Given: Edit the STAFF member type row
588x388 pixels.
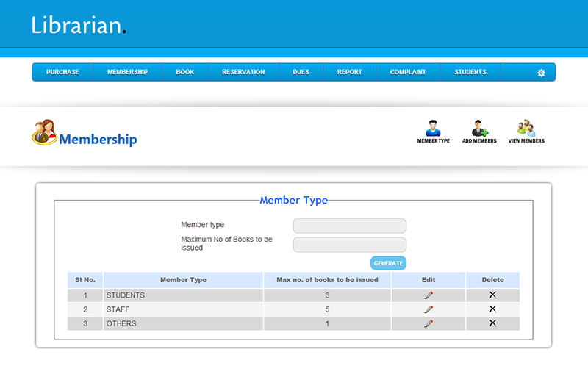Looking at the screenshot, I should tap(429, 309).
